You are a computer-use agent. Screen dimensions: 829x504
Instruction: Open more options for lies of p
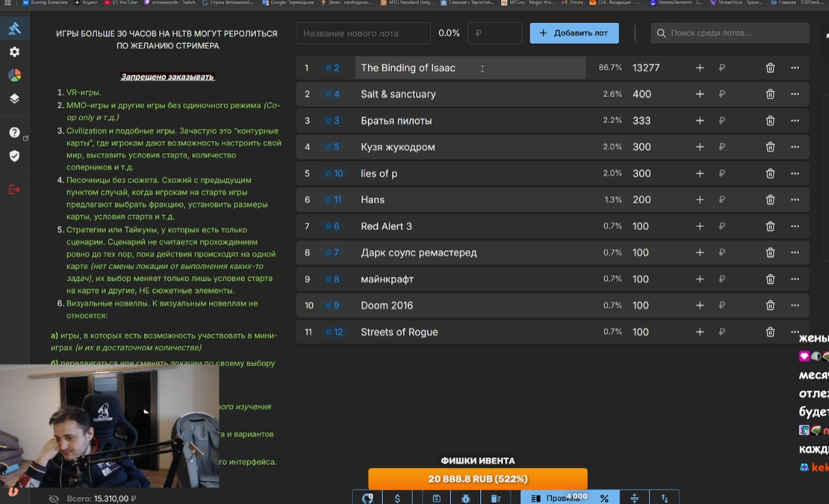click(x=795, y=174)
